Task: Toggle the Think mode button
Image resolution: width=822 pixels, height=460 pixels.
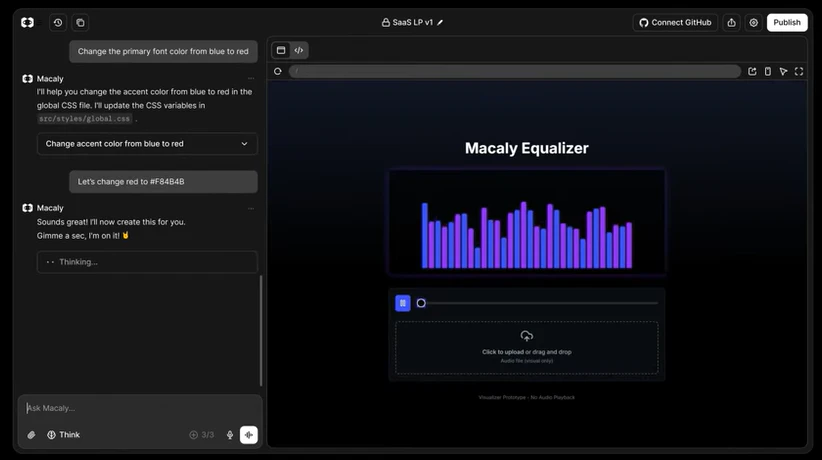Action: click(x=63, y=435)
